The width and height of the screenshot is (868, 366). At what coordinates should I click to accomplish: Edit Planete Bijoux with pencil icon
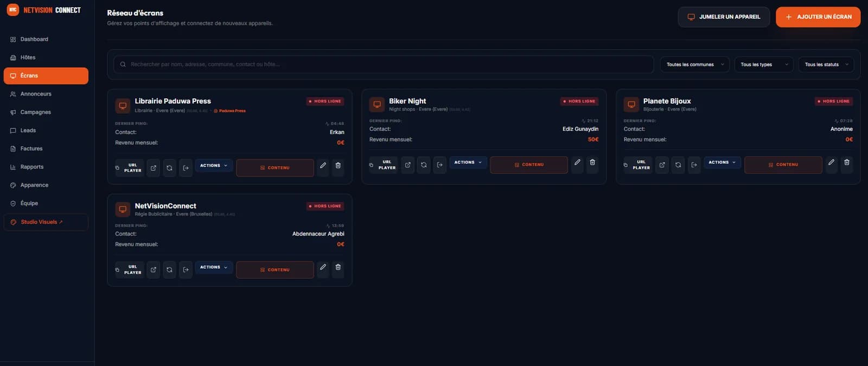[831, 162]
